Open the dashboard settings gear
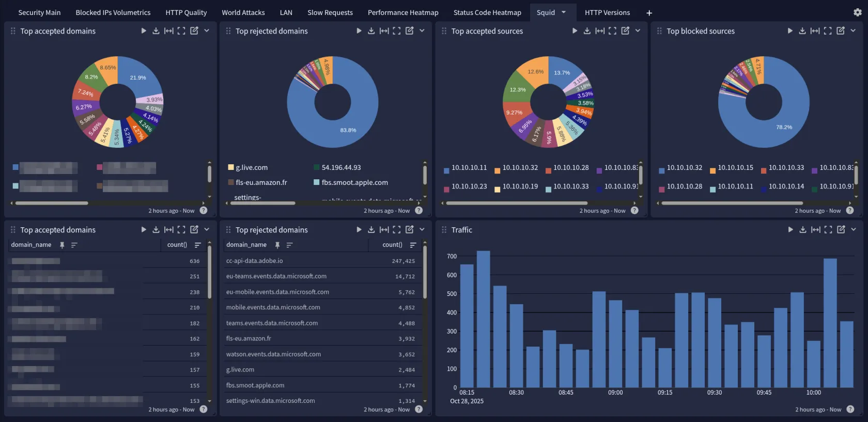868x422 pixels. 858,12
